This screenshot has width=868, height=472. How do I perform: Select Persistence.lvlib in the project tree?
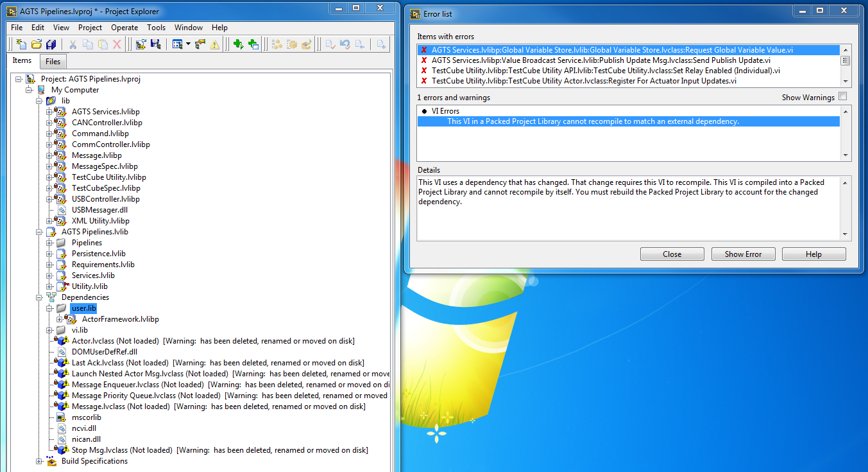[99, 254]
